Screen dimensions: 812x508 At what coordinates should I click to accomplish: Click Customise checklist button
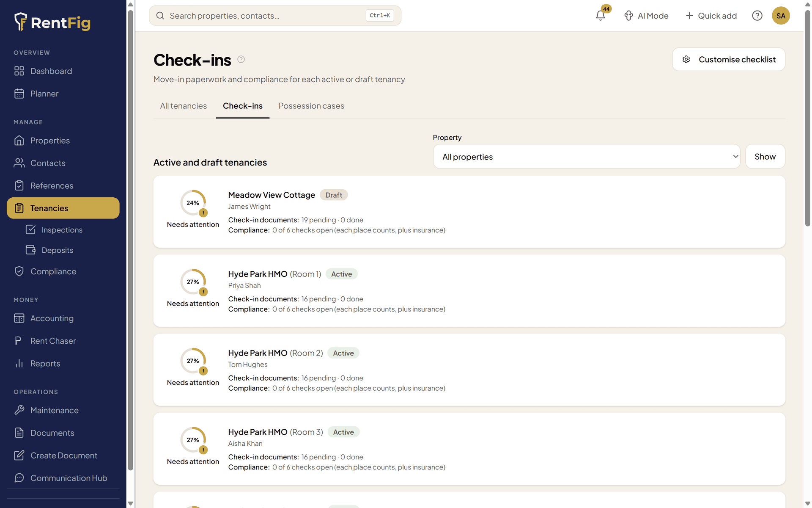[x=729, y=59]
